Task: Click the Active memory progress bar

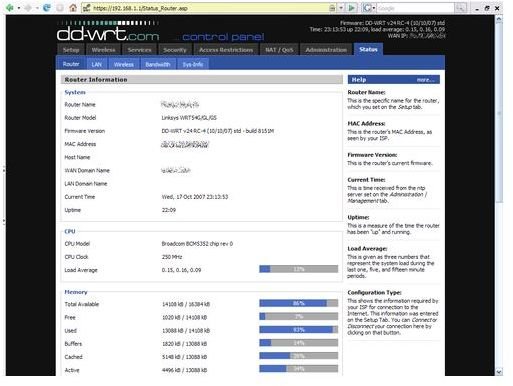Action: tap(298, 369)
